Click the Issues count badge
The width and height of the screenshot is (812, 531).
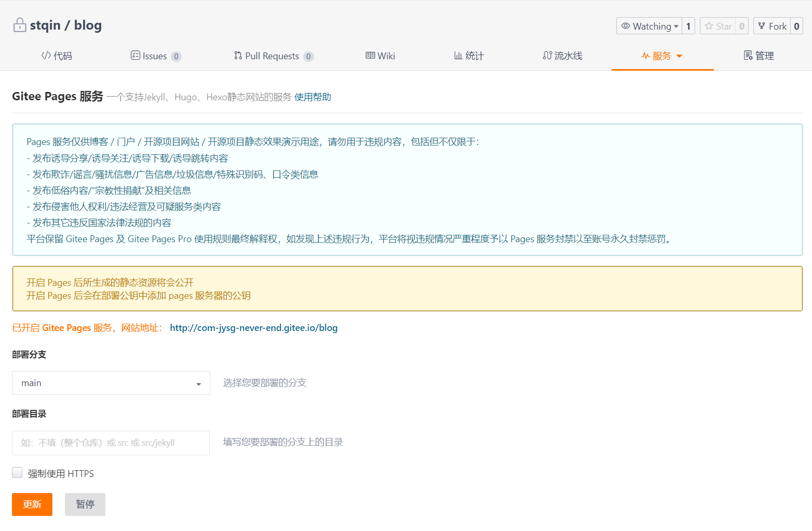click(x=177, y=57)
